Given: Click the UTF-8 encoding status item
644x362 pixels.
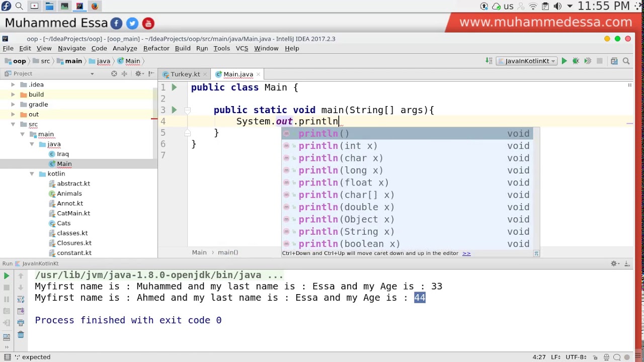Looking at the screenshot, I should (x=577, y=357).
